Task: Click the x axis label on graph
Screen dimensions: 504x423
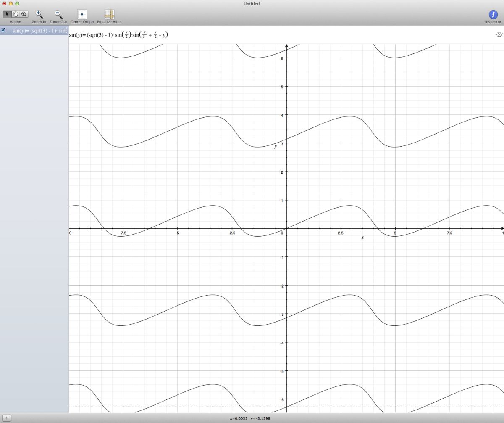Action: point(362,238)
